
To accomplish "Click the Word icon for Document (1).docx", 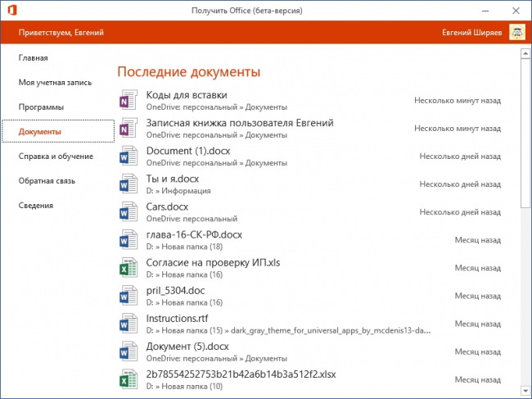I will (128, 156).
